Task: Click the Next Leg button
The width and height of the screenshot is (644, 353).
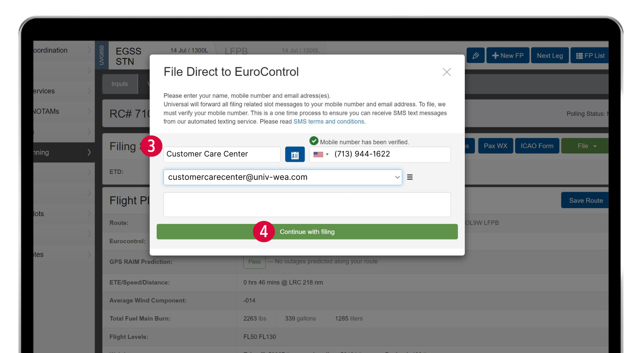Action: [x=550, y=56]
